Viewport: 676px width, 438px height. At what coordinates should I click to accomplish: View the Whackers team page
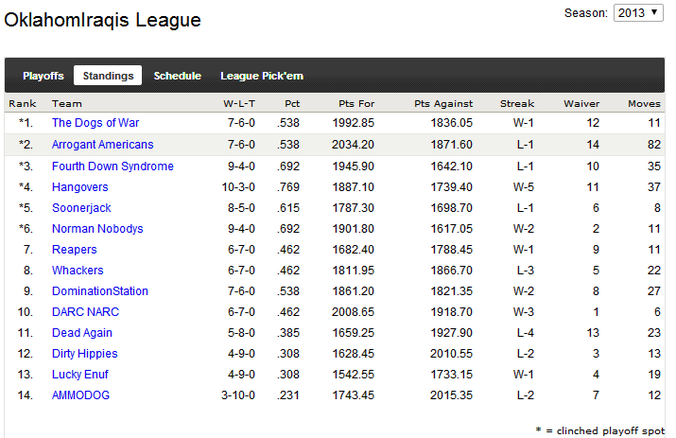78,270
